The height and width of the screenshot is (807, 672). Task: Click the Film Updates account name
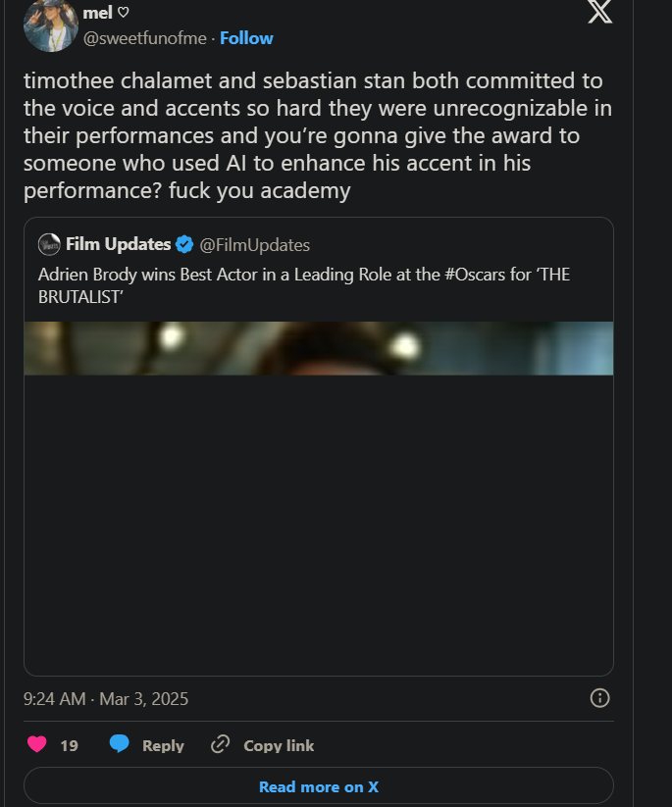118,244
